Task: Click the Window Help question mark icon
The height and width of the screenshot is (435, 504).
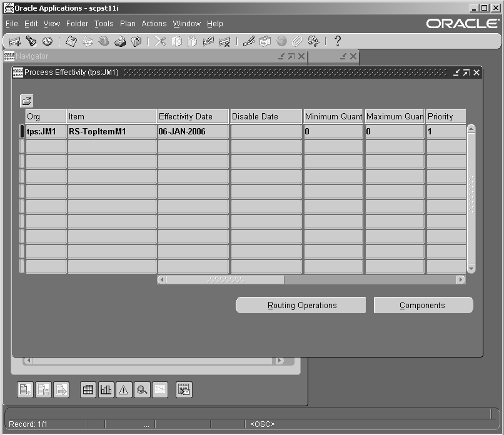Action: pos(337,41)
